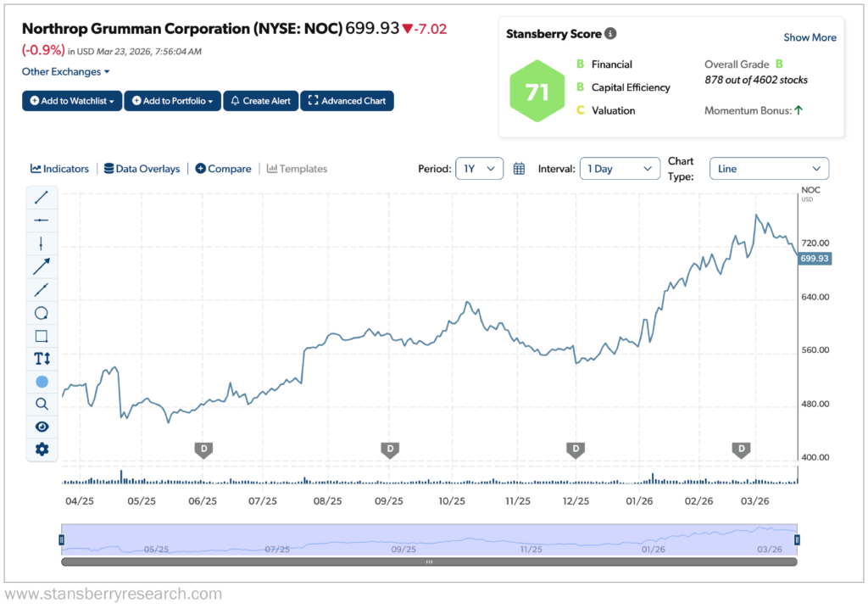Open the chart drawing settings gear
The width and height of the screenshot is (868, 609).
pyautogui.click(x=42, y=449)
